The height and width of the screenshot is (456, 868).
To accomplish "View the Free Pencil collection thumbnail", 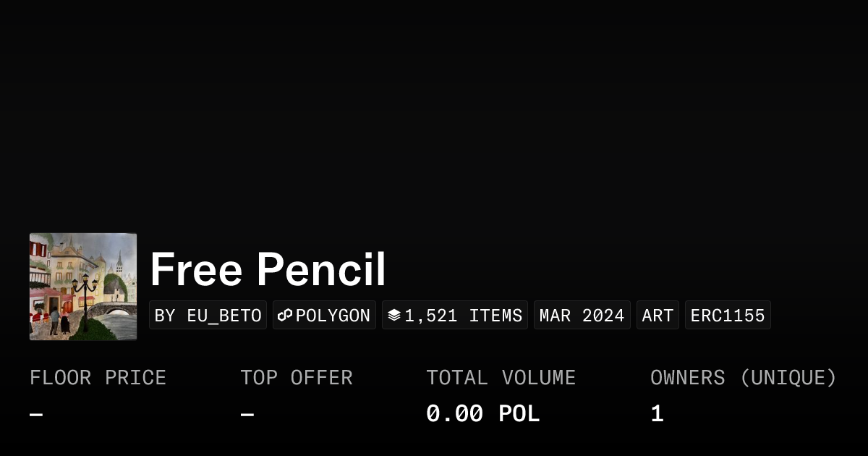I will 82,286.
